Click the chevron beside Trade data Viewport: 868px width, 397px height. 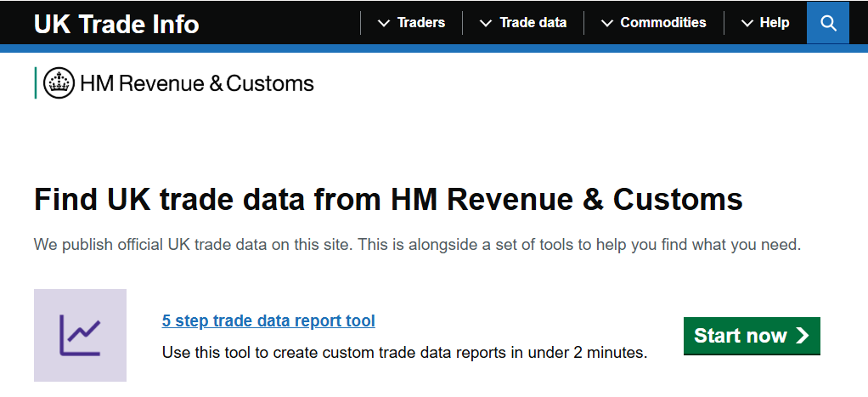pos(486,23)
